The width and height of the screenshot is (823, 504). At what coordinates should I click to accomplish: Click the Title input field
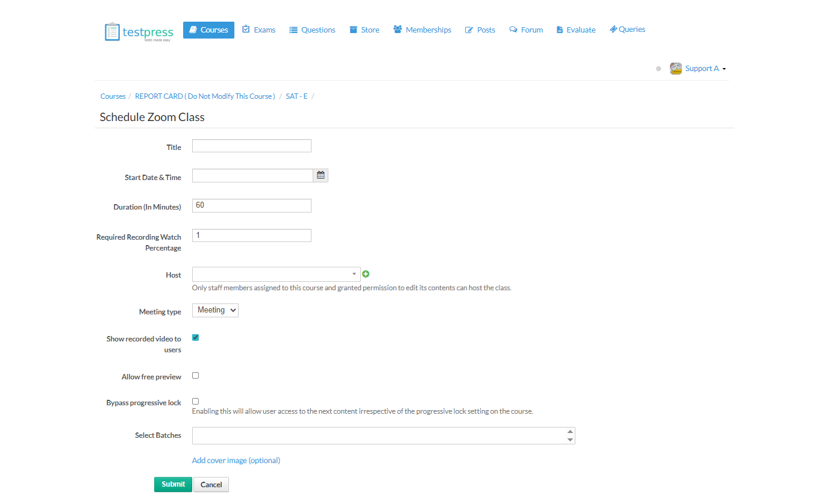(x=252, y=146)
